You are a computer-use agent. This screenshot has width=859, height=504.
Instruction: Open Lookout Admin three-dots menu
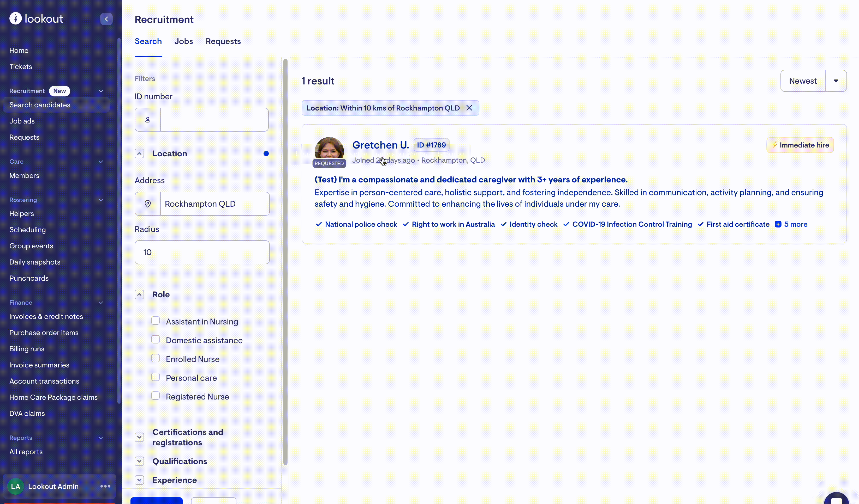pos(105,486)
